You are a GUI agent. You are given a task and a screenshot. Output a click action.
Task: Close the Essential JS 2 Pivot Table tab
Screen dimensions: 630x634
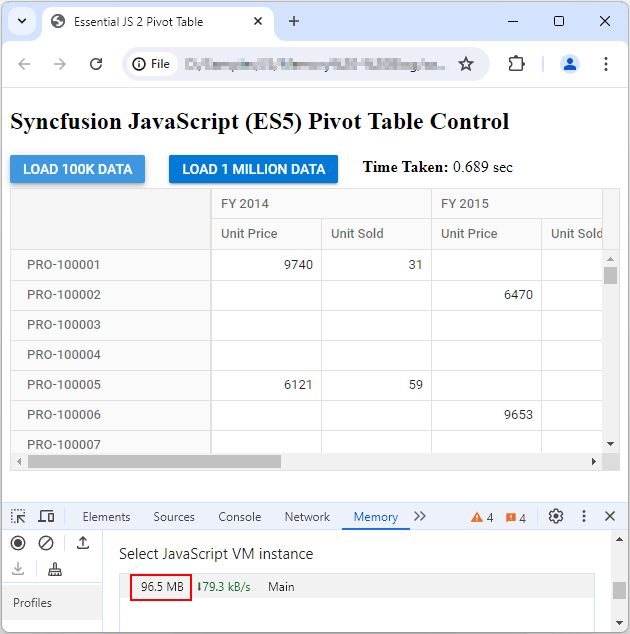[x=258, y=21]
